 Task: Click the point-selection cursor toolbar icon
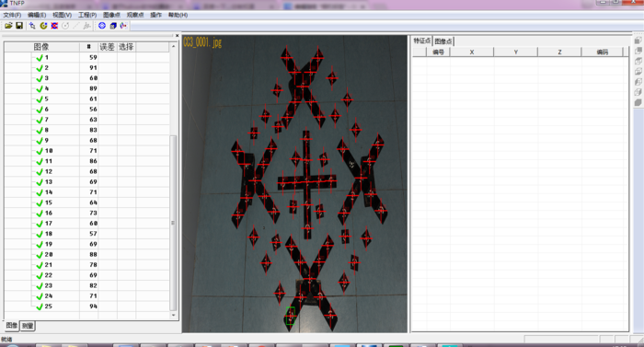click(x=32, y=26)
